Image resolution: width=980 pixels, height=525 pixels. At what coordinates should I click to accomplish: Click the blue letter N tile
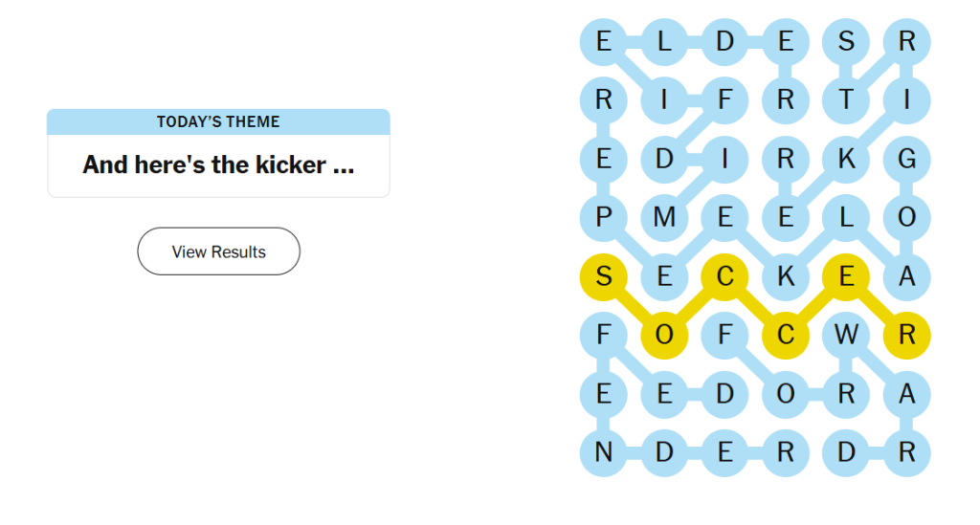click(x=603, y=452)
